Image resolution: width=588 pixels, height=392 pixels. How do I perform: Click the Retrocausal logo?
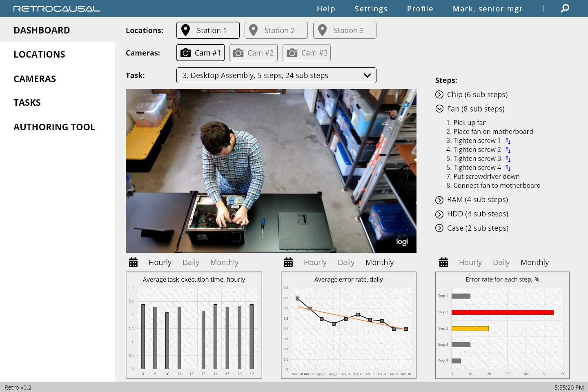(x=56, y=8)
